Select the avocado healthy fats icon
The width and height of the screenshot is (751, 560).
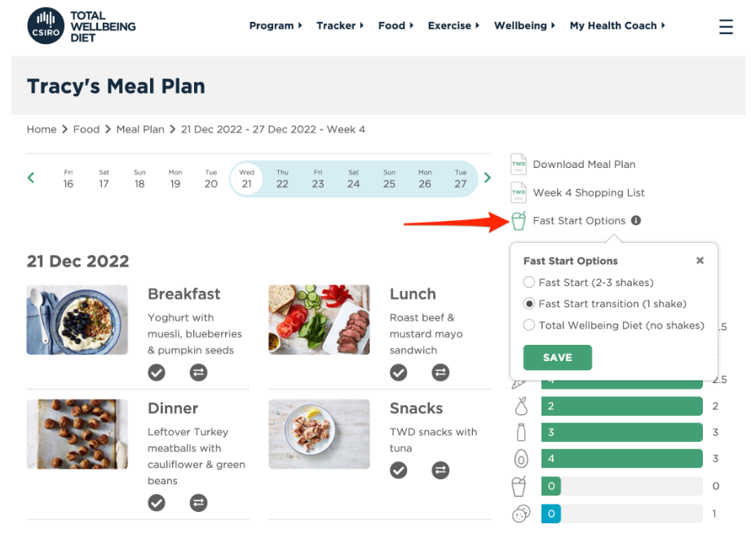[x=521, y=458]
